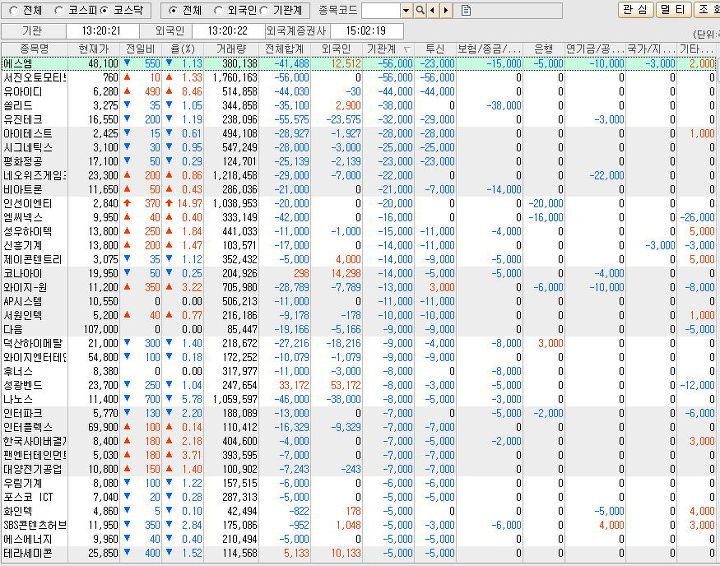Viewport: 720px width, 566px height.
Task: Sort by 전체합계 column header
Action: coord(285,49)
